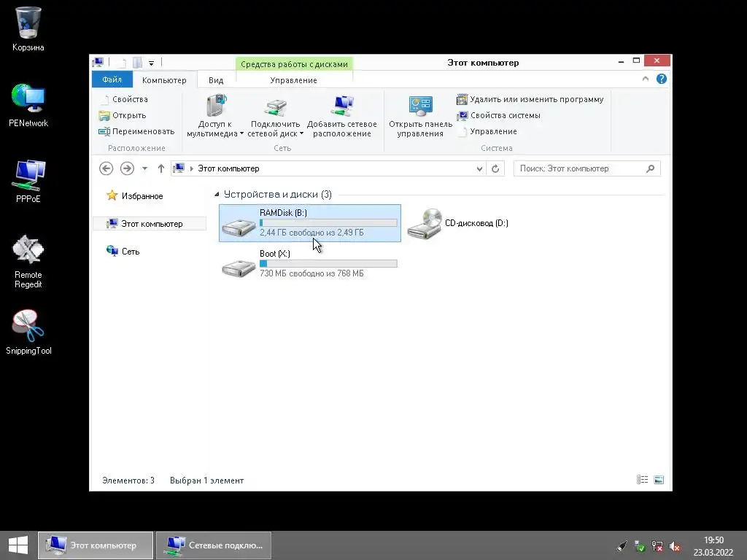Click Quick Access properties icon

tap(121, 63)
